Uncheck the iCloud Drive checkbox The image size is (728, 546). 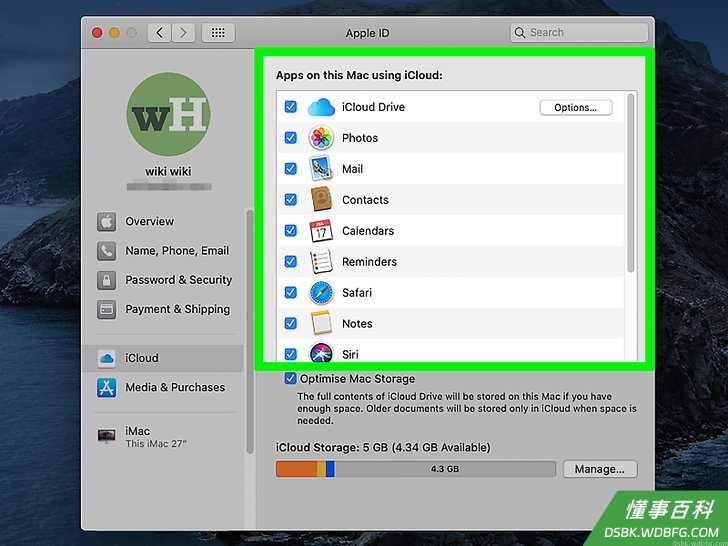click(x=291, y=107)
